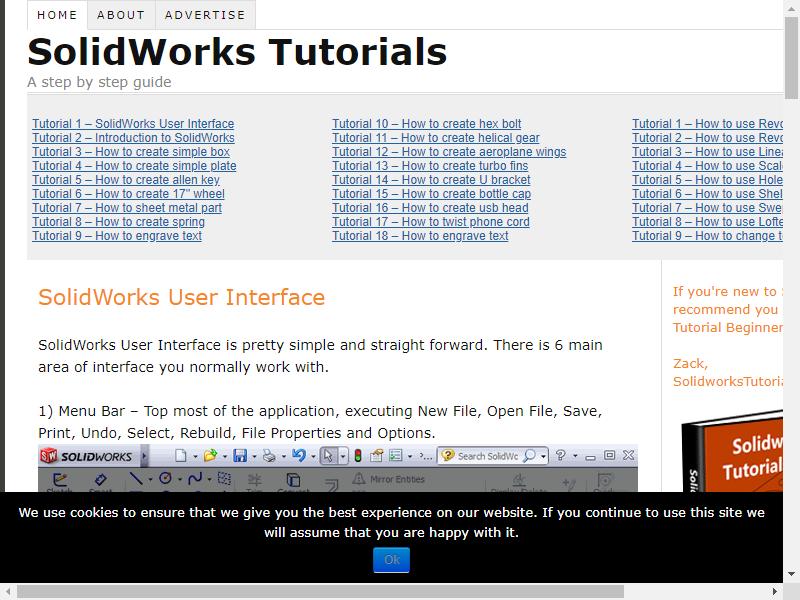Click the SolidWorks User Interface article heading

pos(182,297)
